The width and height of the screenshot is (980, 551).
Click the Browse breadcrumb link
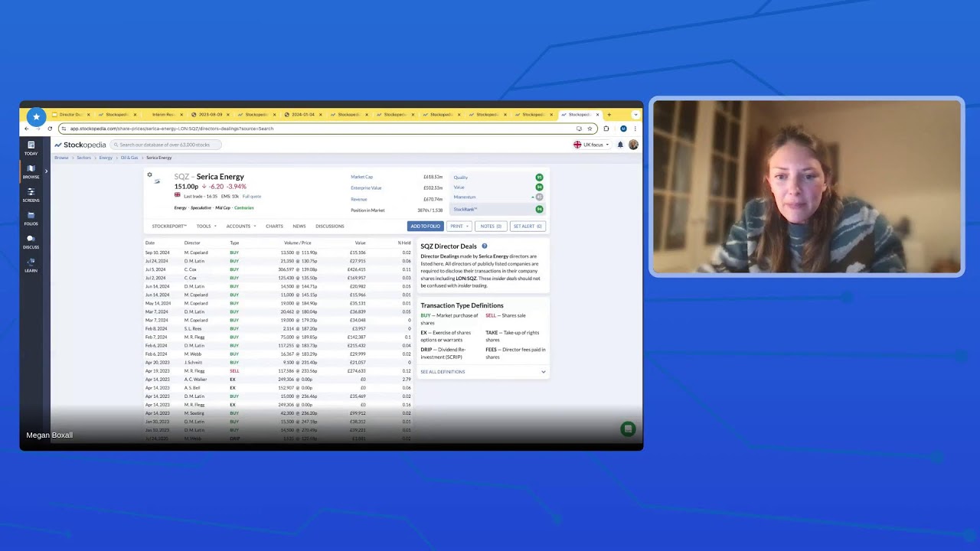point(61,158)
